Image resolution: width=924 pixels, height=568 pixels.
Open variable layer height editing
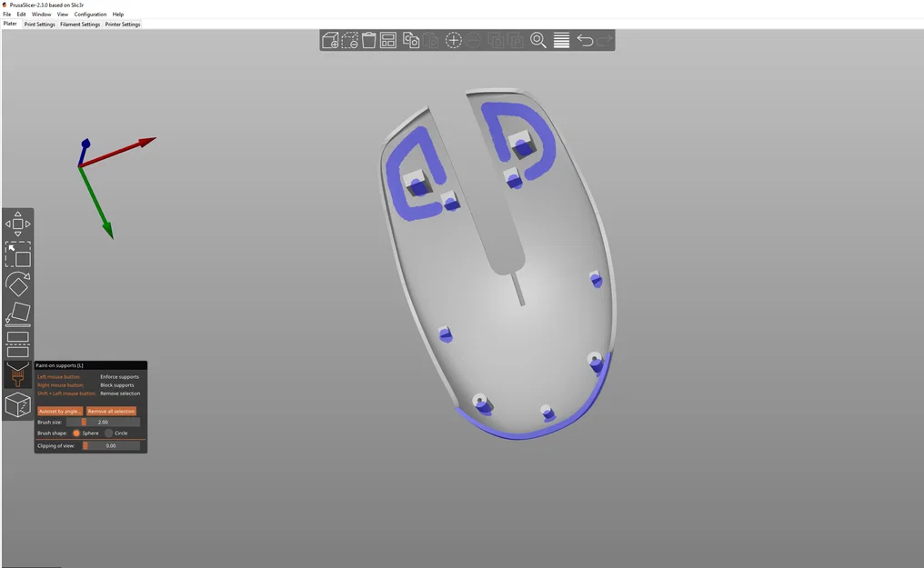[562, 40]
